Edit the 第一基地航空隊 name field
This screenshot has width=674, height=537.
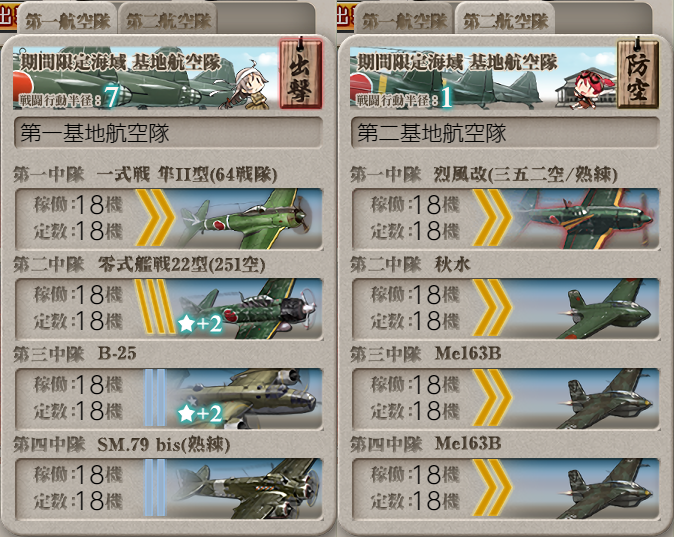point(168,133)
